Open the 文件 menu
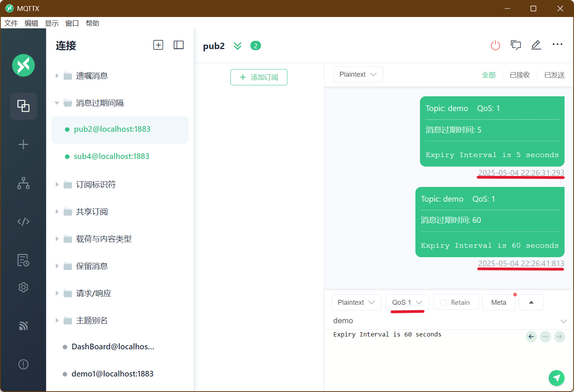 [11, 23]
